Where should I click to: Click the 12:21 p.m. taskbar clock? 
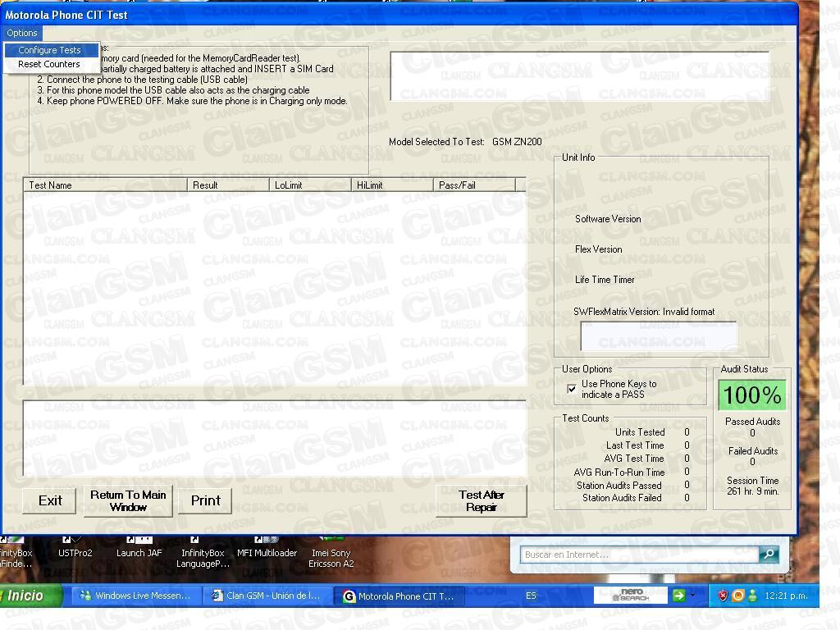[787, 596]
